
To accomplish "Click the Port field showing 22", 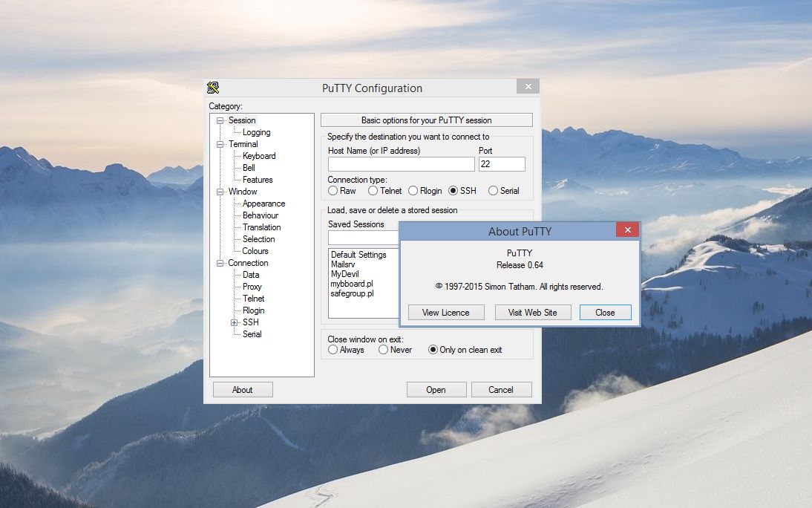I will pyautogui.click(x=502, y=164).
